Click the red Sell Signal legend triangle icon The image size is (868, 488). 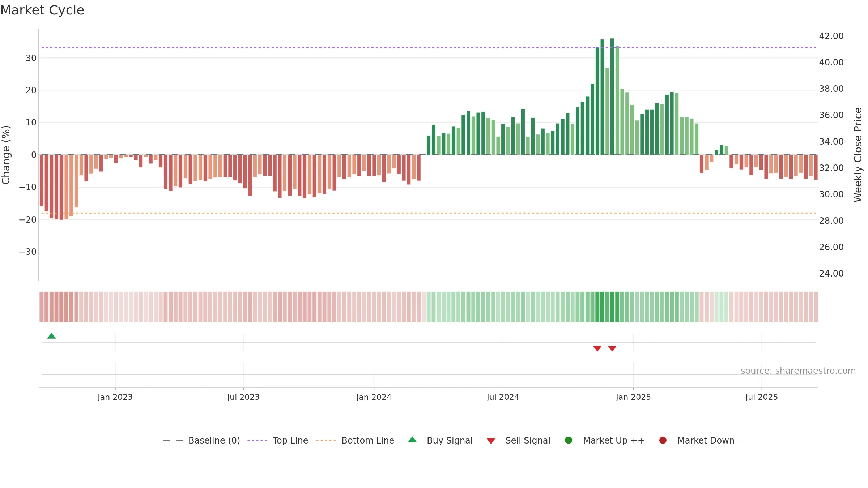coord(491,441)
